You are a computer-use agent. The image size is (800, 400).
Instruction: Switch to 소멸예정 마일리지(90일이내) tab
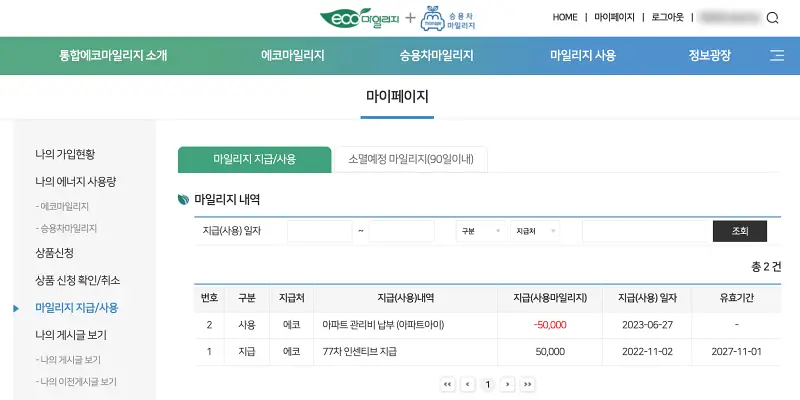(x=410, y=159)
